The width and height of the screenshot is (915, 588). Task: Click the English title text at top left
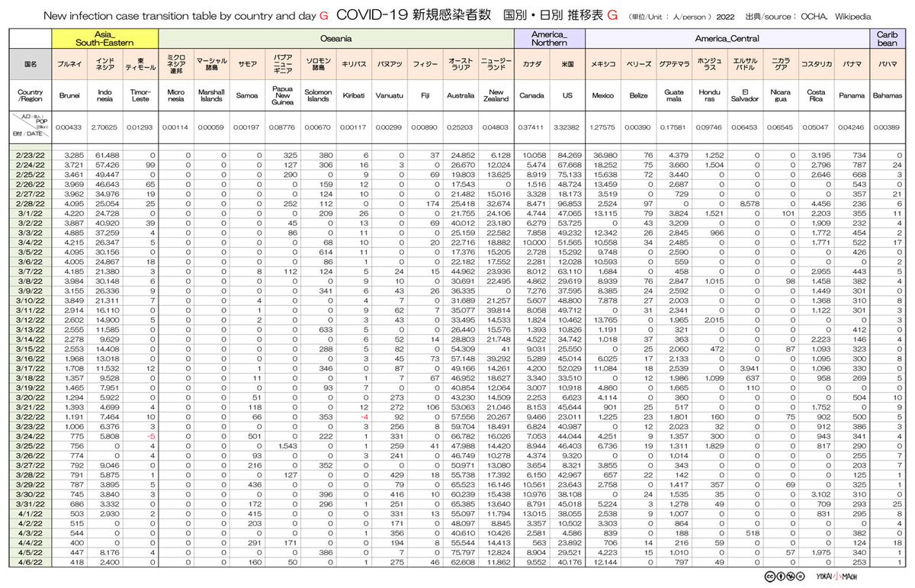[181, 14]
